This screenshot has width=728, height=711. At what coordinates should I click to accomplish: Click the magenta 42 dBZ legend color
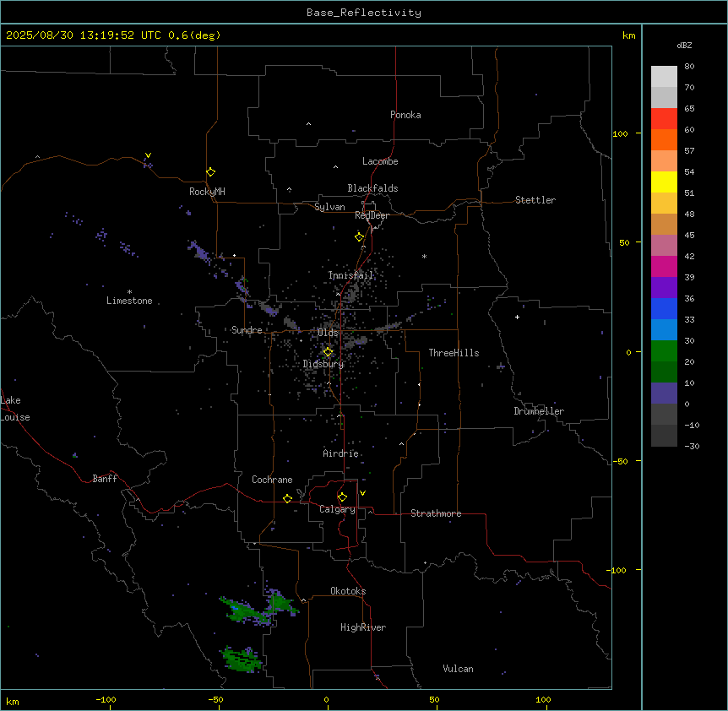click(x=664, y=266)
